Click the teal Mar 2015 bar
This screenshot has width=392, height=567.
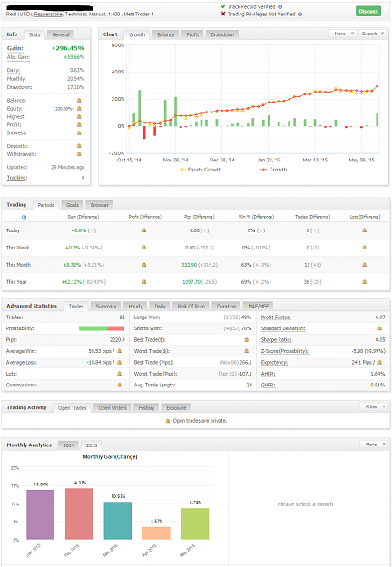(118, 521)
